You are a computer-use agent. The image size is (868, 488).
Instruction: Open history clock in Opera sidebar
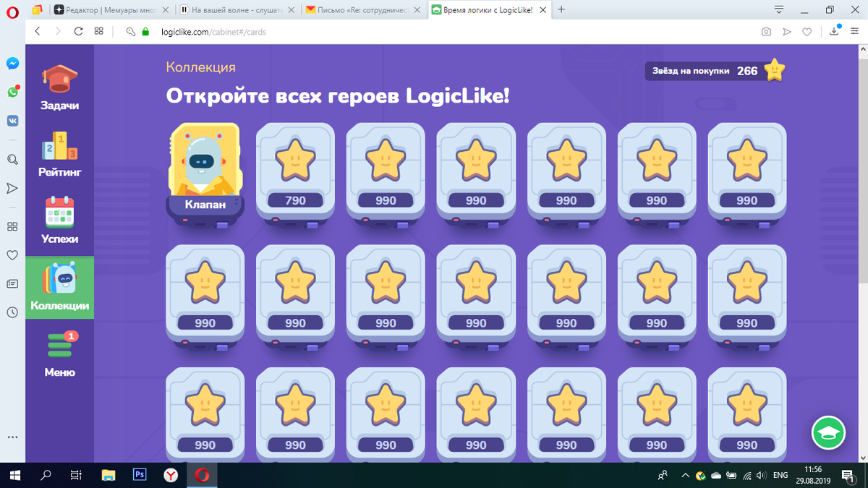pyautogui.click(x=12, y=313)
